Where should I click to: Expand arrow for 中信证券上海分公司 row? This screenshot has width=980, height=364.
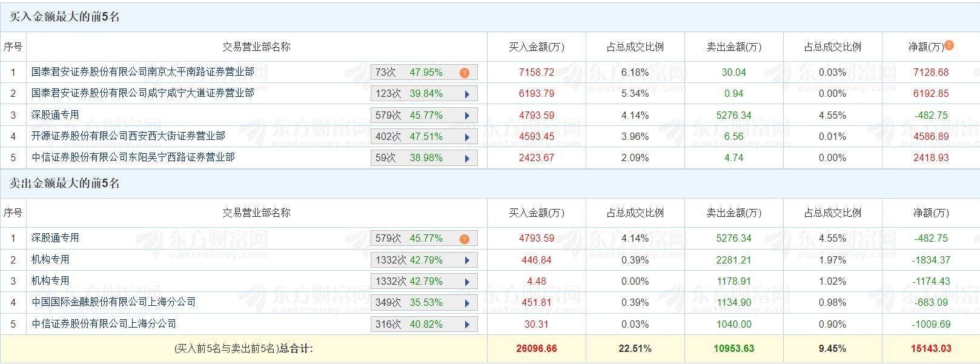(x=467, y=325)
